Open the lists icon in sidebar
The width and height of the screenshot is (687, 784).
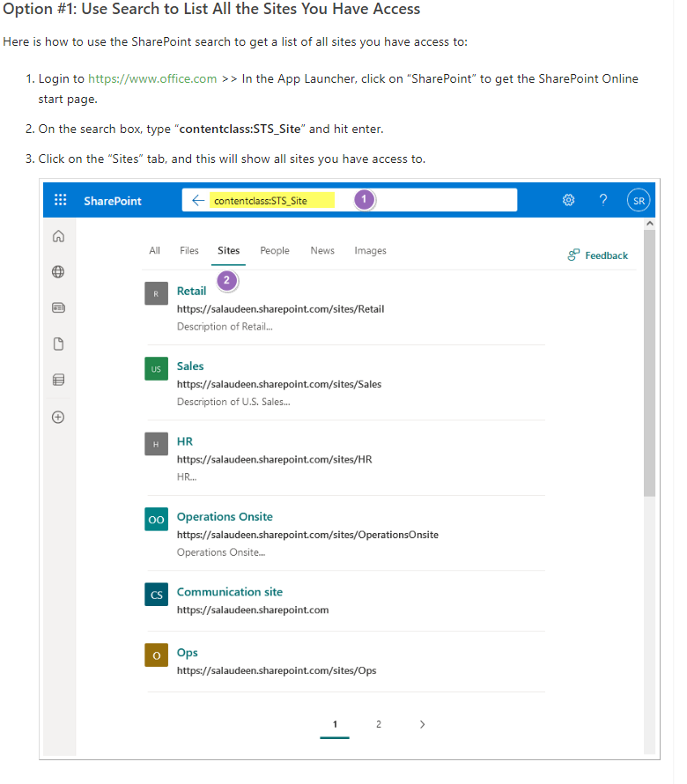[x=58, y=380]
